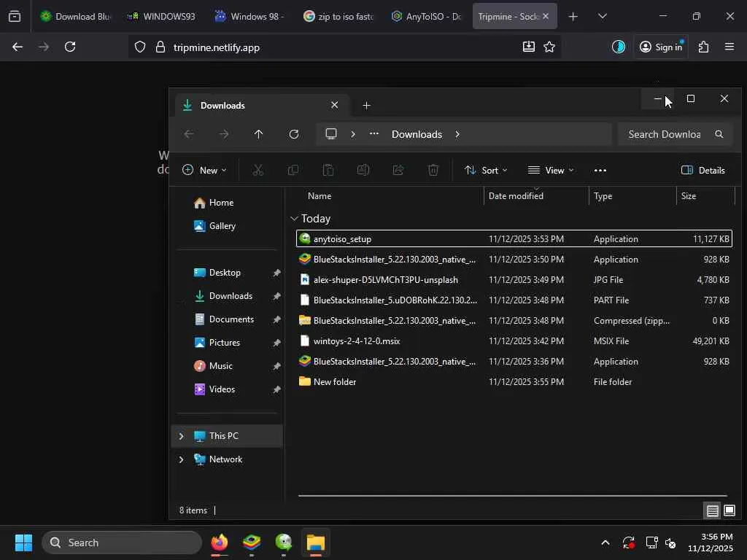
Task: Go up one folder level in Explorer
Action: 259,134
